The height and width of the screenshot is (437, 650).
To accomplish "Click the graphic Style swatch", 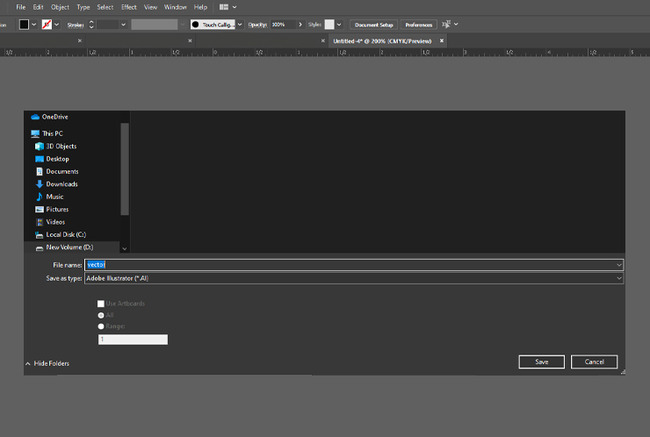I will (x=329, y=24).
